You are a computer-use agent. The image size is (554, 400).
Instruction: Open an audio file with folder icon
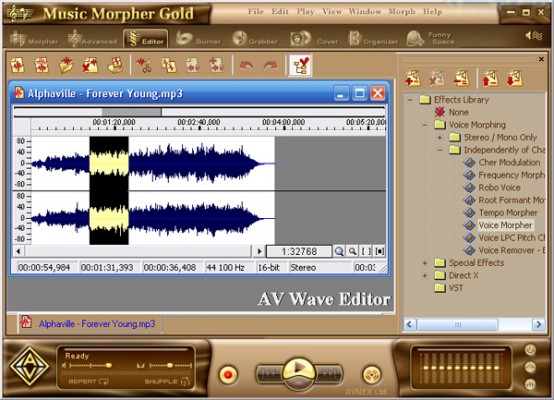(x=66, y=65)
